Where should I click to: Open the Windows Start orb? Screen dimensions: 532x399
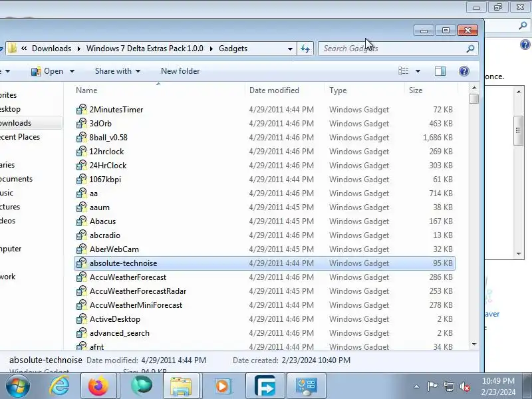pos(18,386)
